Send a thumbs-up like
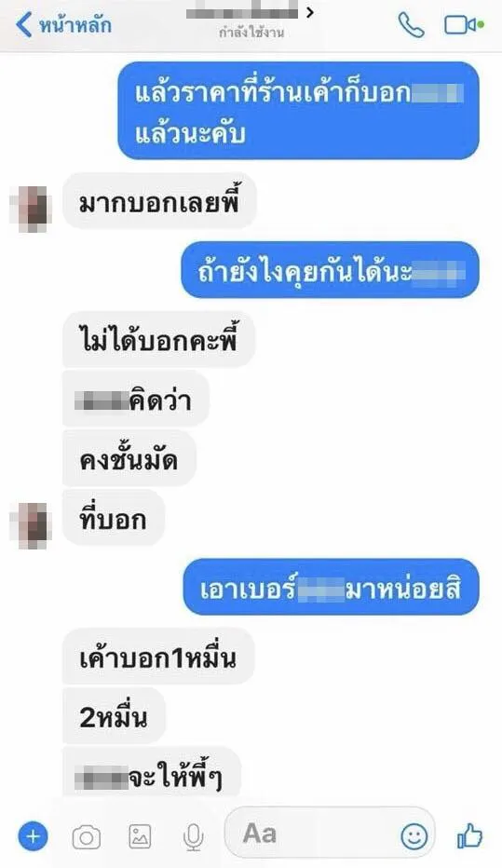The image size is (502, 868). 469,835
